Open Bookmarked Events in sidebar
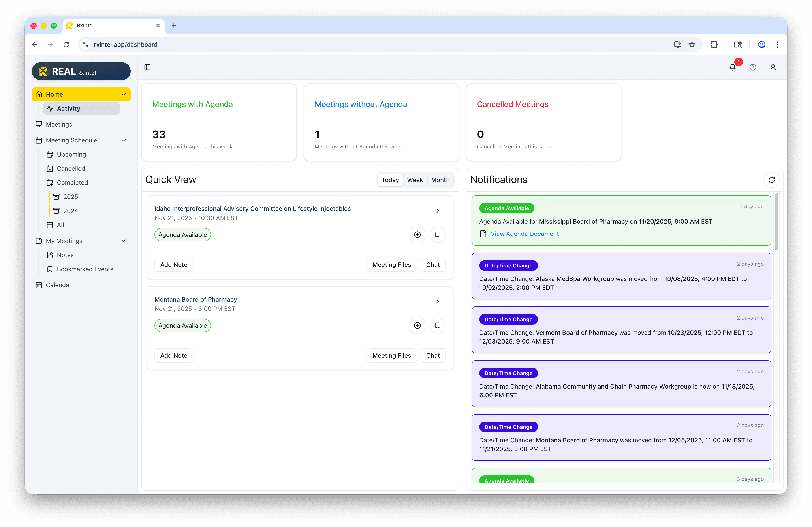 [85, 269]
